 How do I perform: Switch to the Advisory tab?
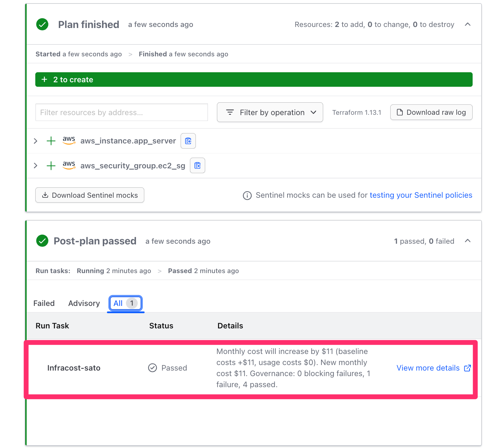point(84,303)
